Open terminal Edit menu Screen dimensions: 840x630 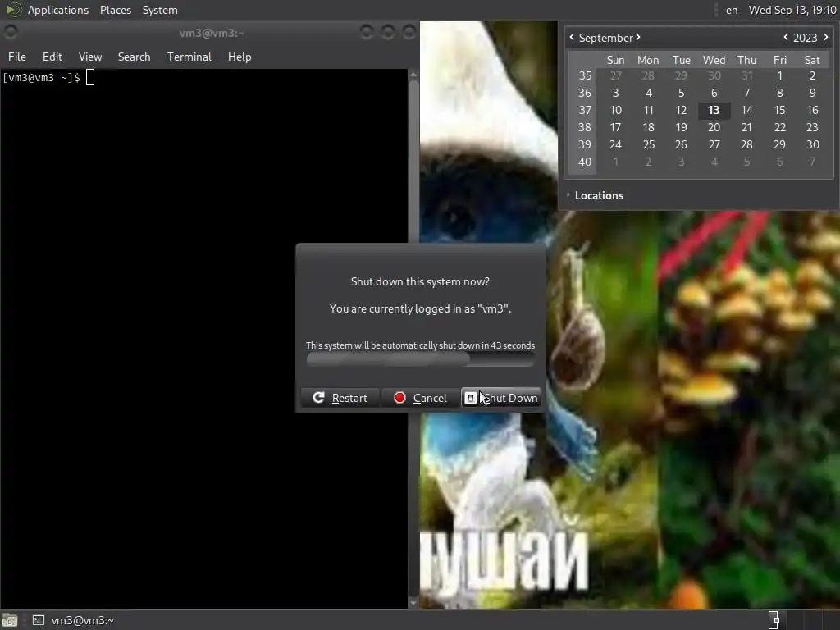pos(52,57)
